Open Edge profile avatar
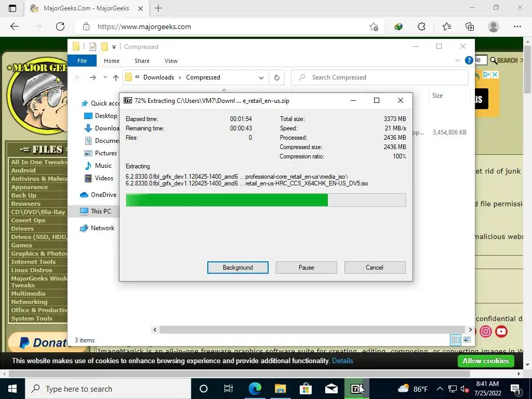This screenshot has width=532, height=399. click(x=494, y=26)
